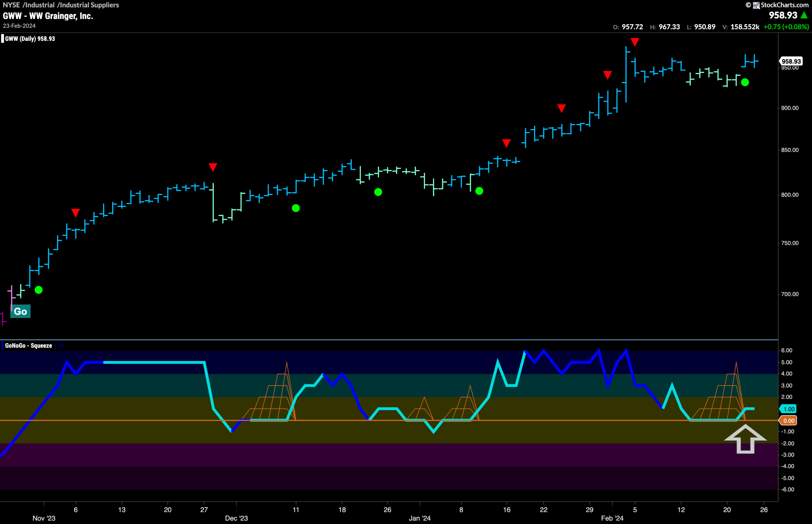Click the red triangle above the late November gap
The width and height of the screenshot is (812, 524).
coord(213,167)
